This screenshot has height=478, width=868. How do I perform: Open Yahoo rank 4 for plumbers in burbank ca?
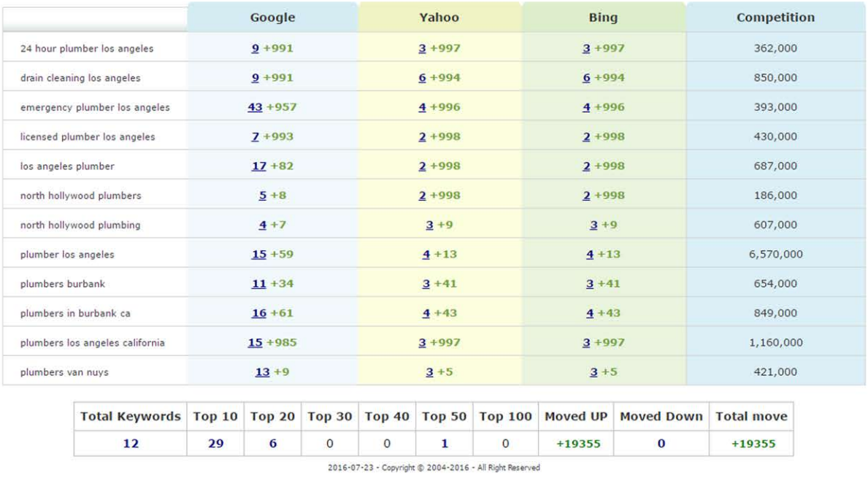pyautogui.click(x=426, y=313)
